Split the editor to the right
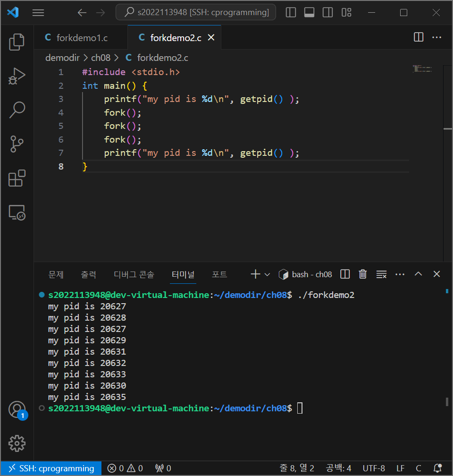Screen dimensions: 453x476 (419, 37)
